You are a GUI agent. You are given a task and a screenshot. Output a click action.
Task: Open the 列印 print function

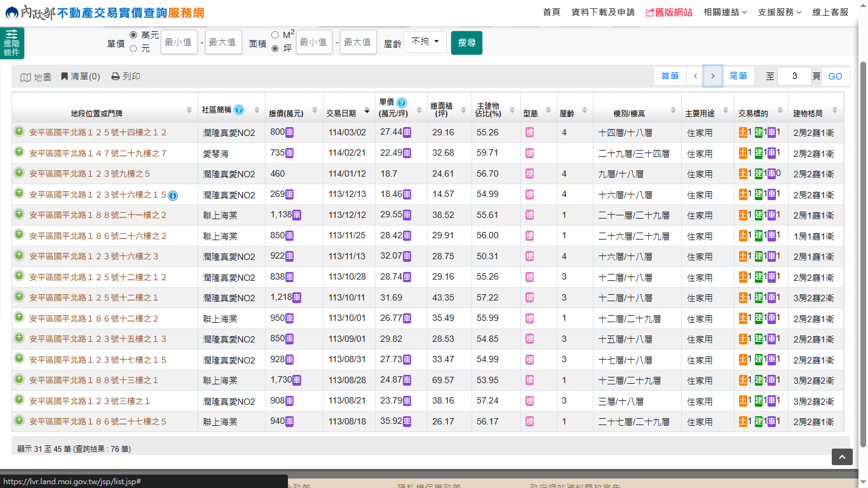(126, 77)
